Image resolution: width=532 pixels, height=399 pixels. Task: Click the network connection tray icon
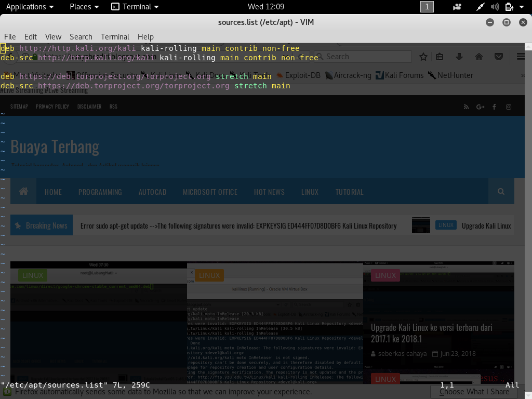[x=480, y=7]
